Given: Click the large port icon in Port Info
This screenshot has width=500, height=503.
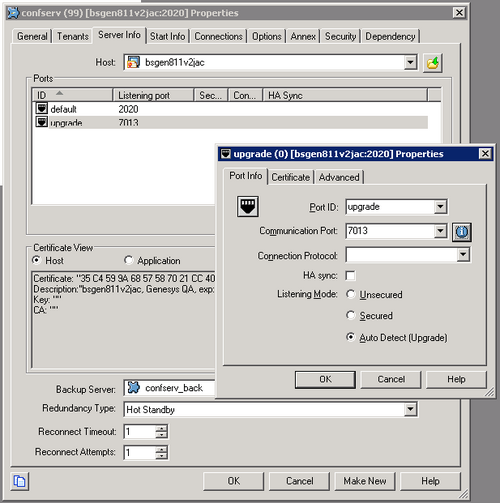Looking at the screenshot, I should pyautogui.click(x=248, y=206).
